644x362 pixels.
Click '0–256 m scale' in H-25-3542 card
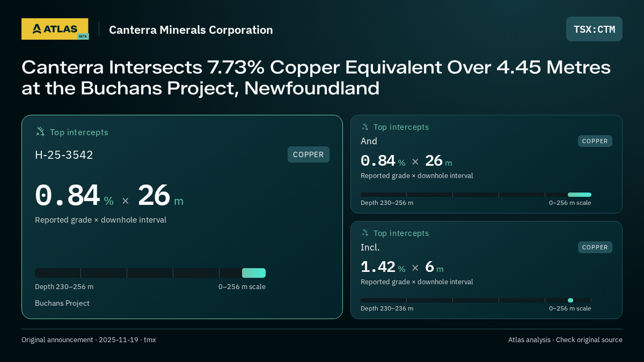coord(242,286)
